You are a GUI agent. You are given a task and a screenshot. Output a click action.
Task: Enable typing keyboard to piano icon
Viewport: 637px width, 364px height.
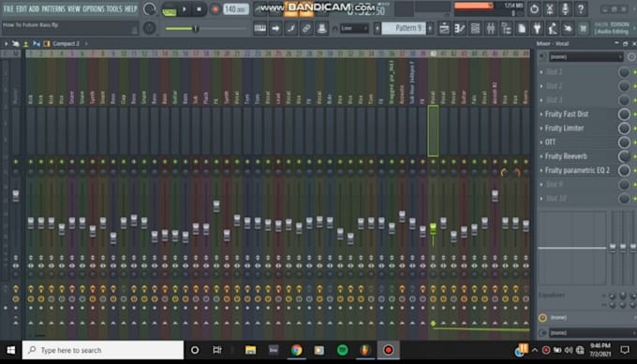pyautogui.click(x=260, y=28)
